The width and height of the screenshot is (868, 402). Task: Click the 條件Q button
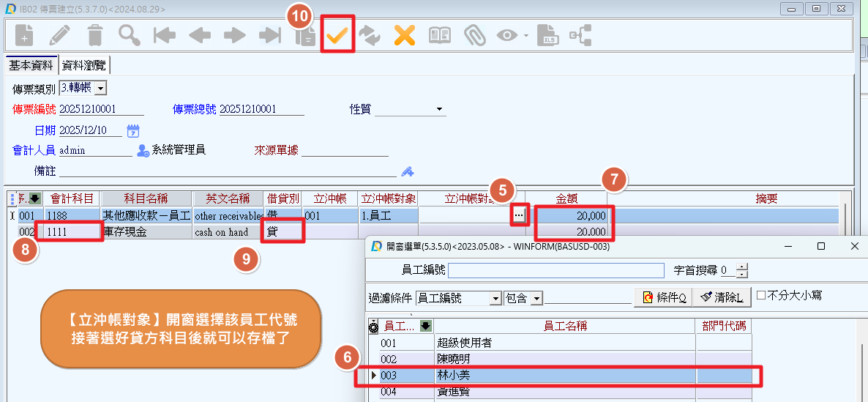(x=663, y=297)
